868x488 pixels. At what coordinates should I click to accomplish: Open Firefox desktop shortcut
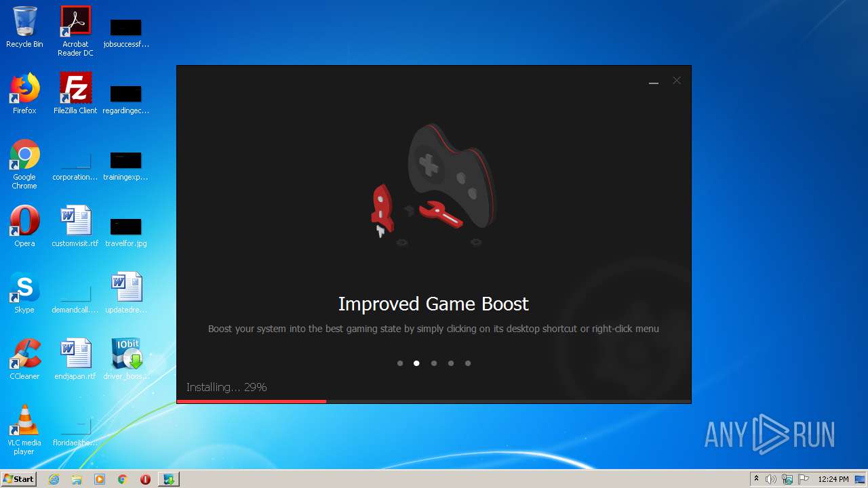24,94
